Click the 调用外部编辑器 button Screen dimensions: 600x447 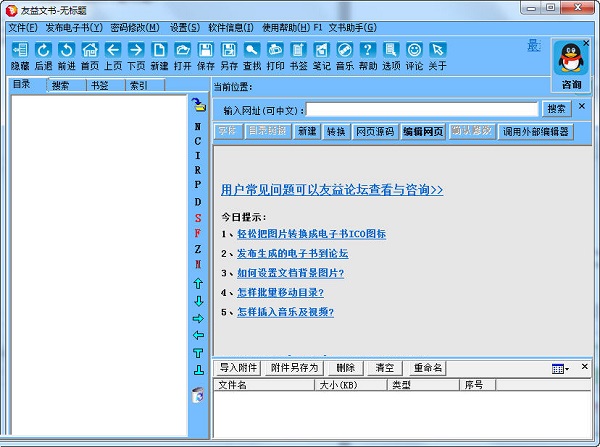click(535, 132)
